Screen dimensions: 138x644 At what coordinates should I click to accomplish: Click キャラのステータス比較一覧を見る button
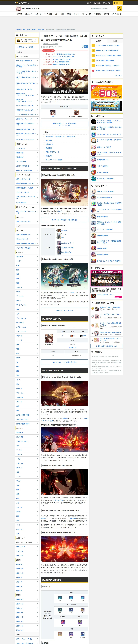[65, 362]
